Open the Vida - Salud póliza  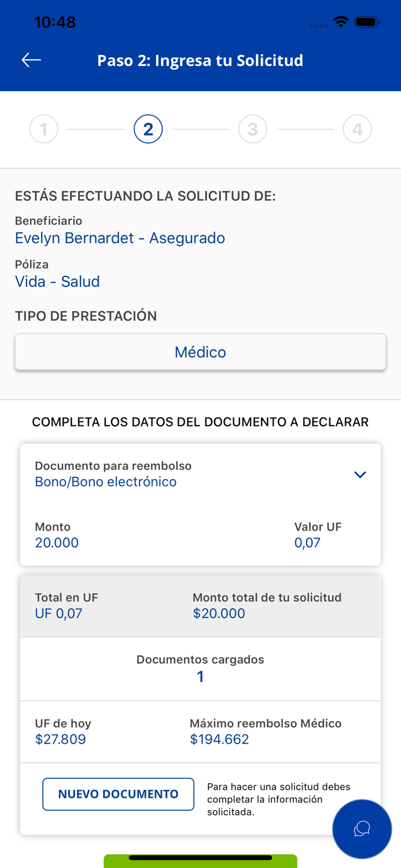pyautogui.click(x=57, y=281)
